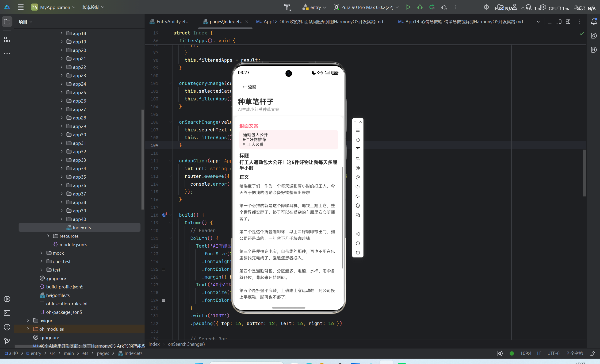Start debugging the entry module
Screen dimensions: 600x364
click(420, 7)
